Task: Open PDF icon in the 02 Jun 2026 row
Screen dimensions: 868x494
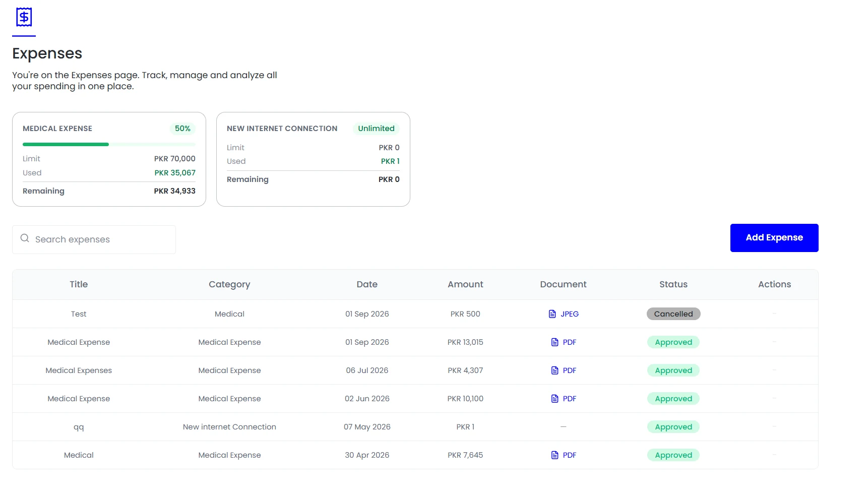Action: point(555,399)
